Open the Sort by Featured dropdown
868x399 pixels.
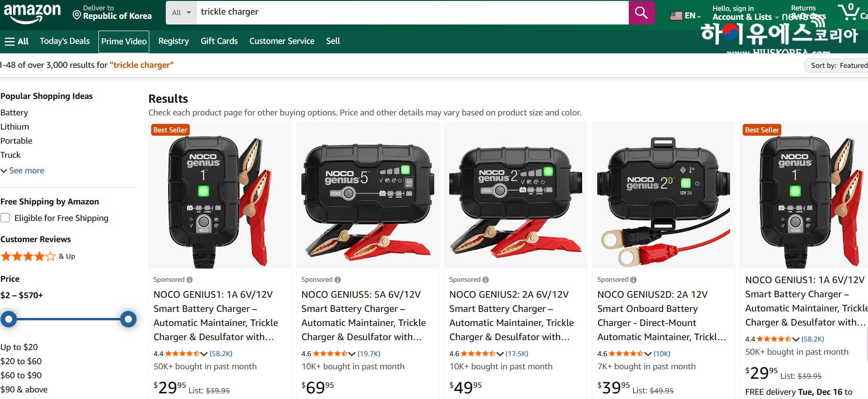tap(837, 65)
